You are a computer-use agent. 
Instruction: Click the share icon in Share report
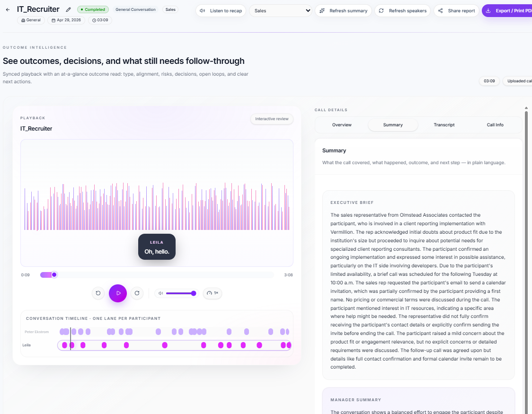click(440, 10)
